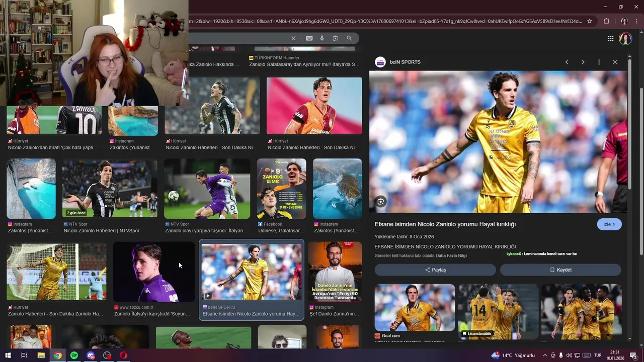Start voice search with the microphone icon
This screenshot has width=644, height=362.
point(322,38)
